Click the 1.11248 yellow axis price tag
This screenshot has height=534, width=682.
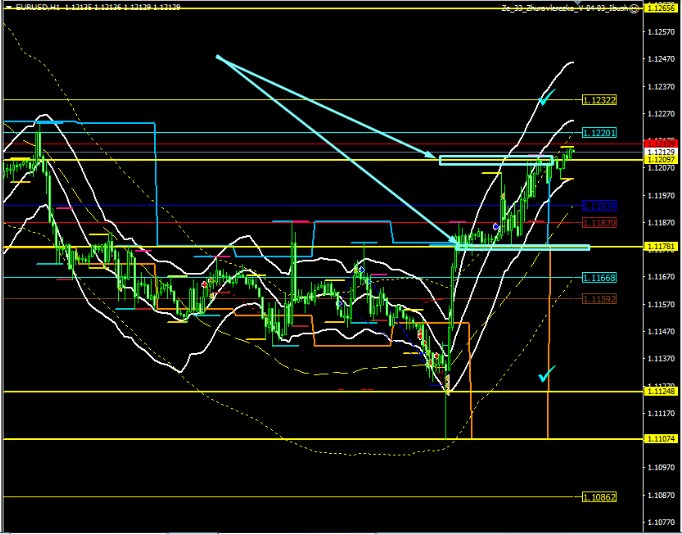660,391
